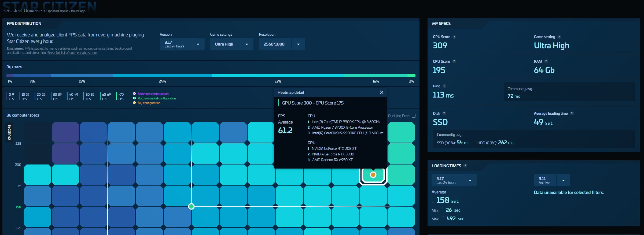Click the 32% segment of users bar
The height and width of the screenshot is (235, 644).
278,76
